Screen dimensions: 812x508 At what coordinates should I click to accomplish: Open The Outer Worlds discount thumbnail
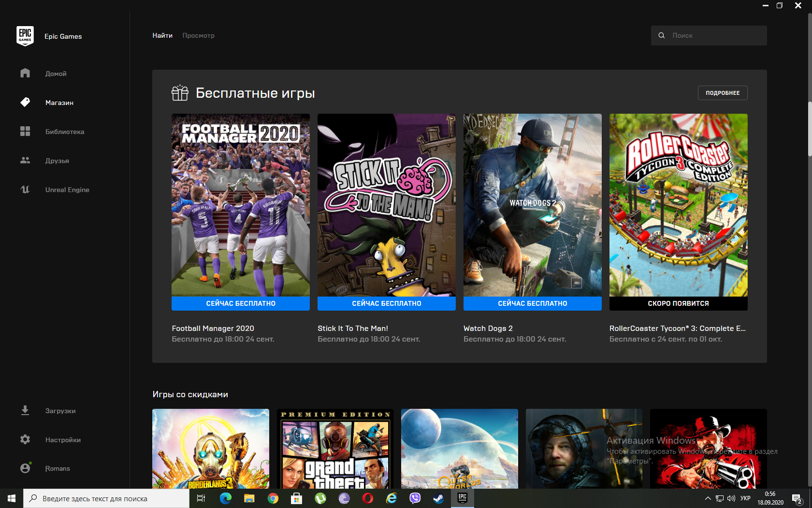tap(460, 448)
